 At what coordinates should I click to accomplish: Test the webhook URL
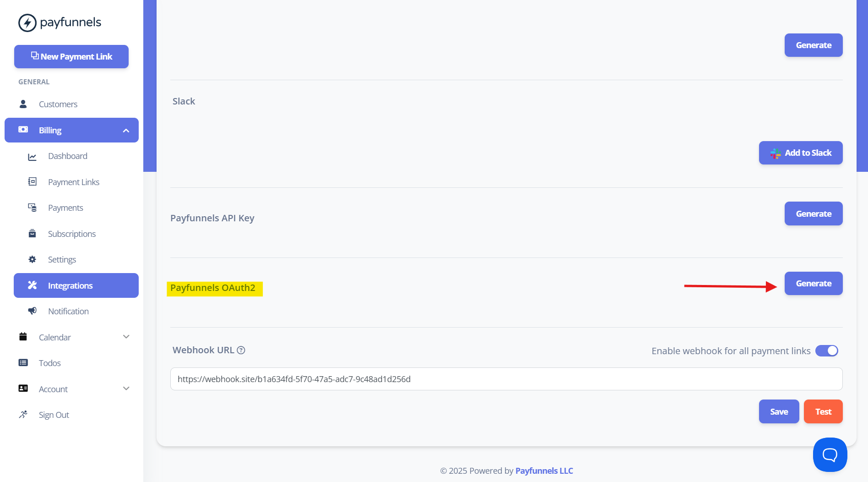click(823, 411)
